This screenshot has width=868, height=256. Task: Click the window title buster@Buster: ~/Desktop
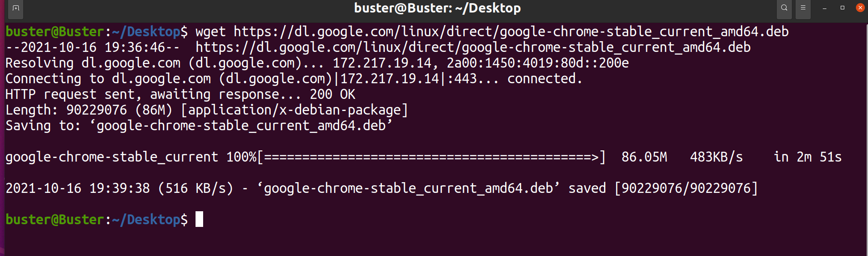point(438,8)
